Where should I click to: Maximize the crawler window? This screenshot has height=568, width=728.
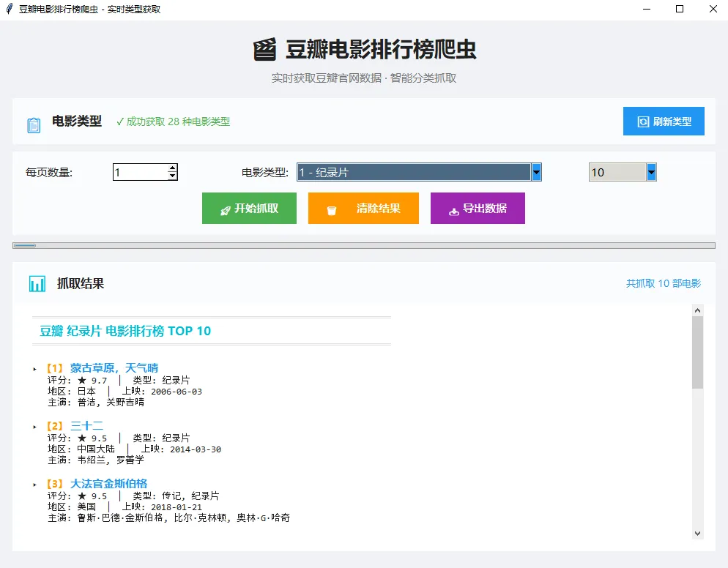pyautogui.click(x=680, y=9)
